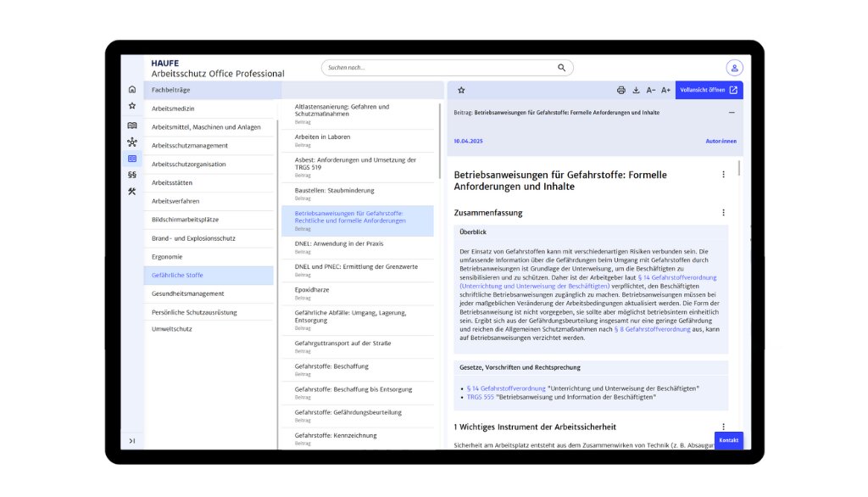Click the search magnifier icon
The width and height of the screenshot is (868, 497).
[561, 68]
